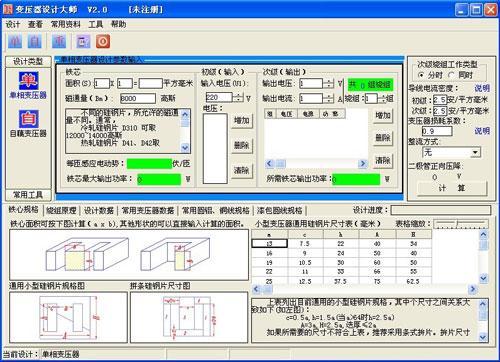Screen dimensions: 500x362
Task: Click the 设计进度 progress bar
Action: [x=441, y=210]
